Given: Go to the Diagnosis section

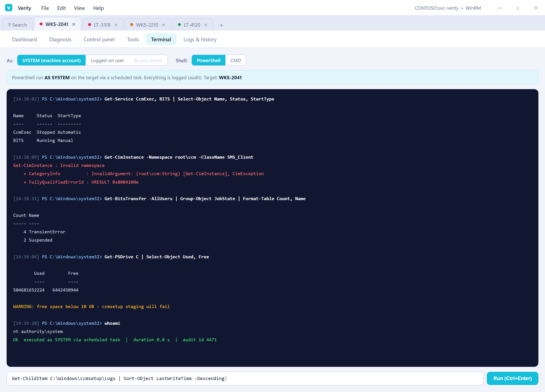Looking at the screenshot, I should [x=60, y=39].
